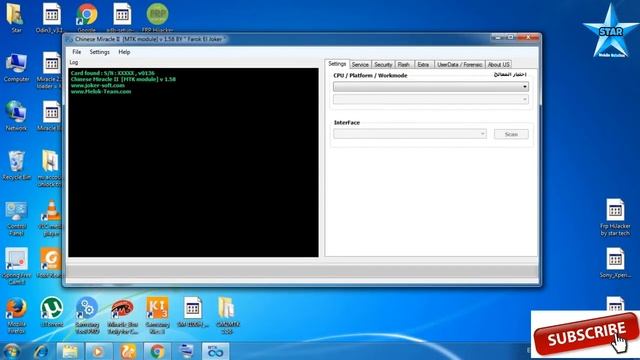Select the Settings tab

pos(337,64)
